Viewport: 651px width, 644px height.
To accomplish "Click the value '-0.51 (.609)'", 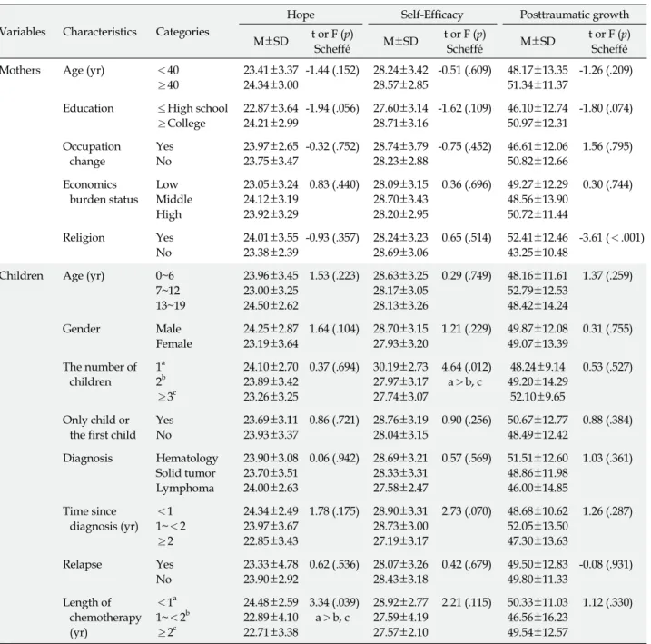I will tap(465, 70).
